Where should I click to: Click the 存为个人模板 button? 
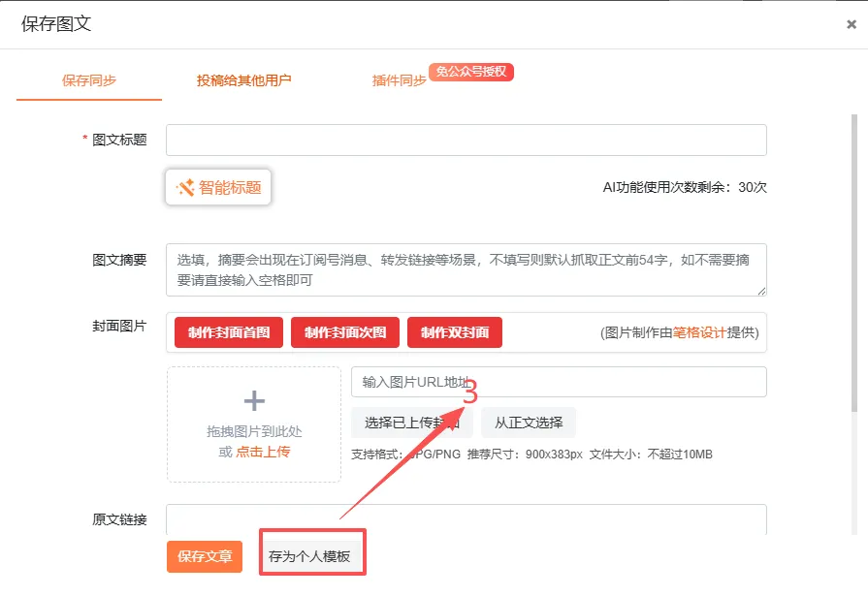[309, 556]
